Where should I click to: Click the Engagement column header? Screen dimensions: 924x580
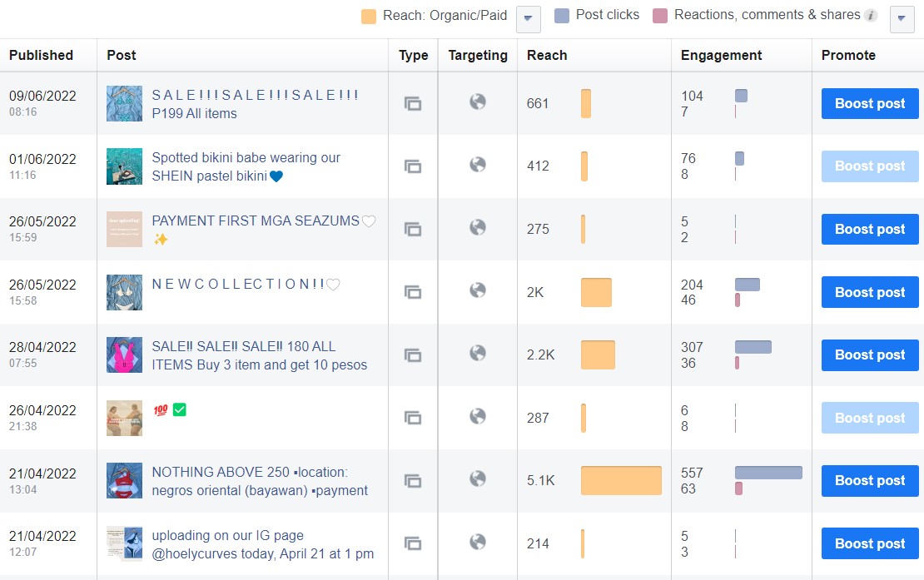tap(721, 55)
